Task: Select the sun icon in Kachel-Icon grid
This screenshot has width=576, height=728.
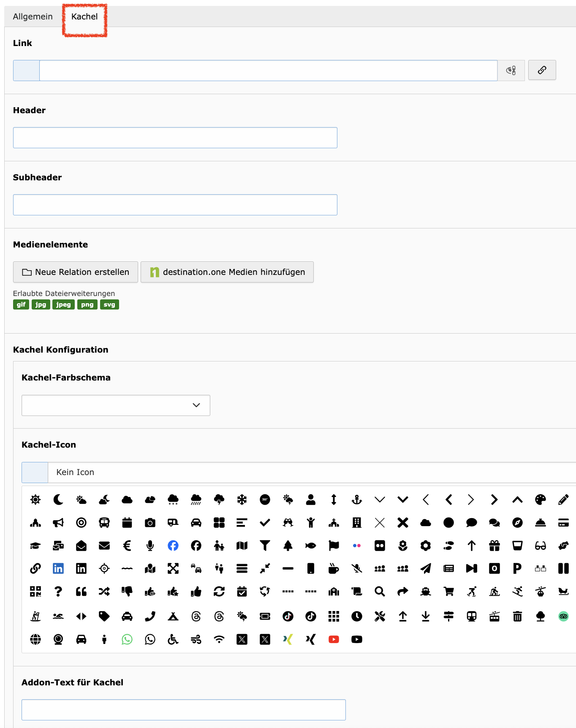Action: point(35,500)
